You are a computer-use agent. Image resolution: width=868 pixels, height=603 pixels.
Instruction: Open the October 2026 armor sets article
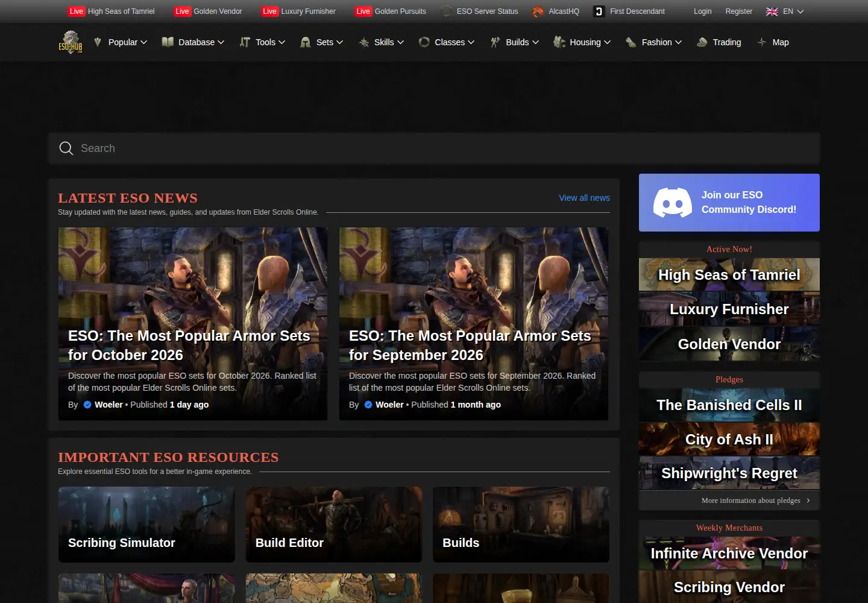(193, 324)
